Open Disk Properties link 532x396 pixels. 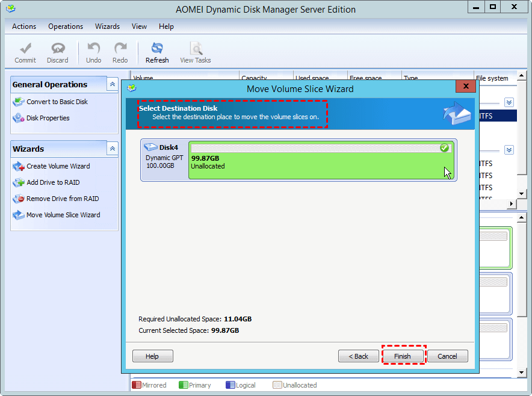coord(48,118)
